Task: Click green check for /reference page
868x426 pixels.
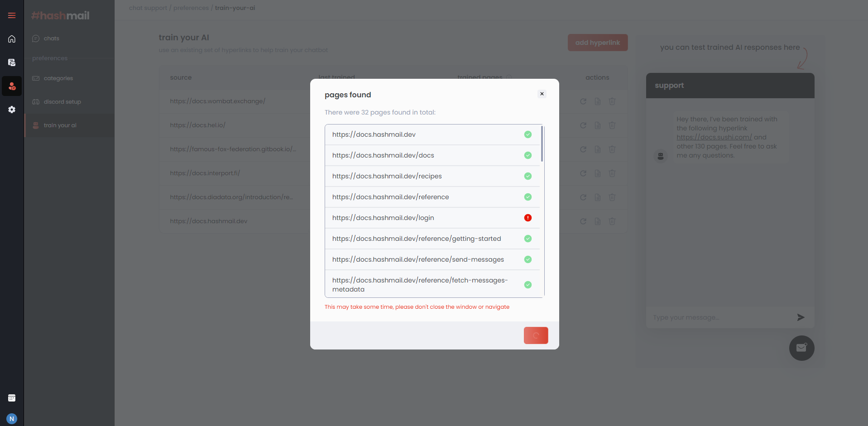Action: 528,197
